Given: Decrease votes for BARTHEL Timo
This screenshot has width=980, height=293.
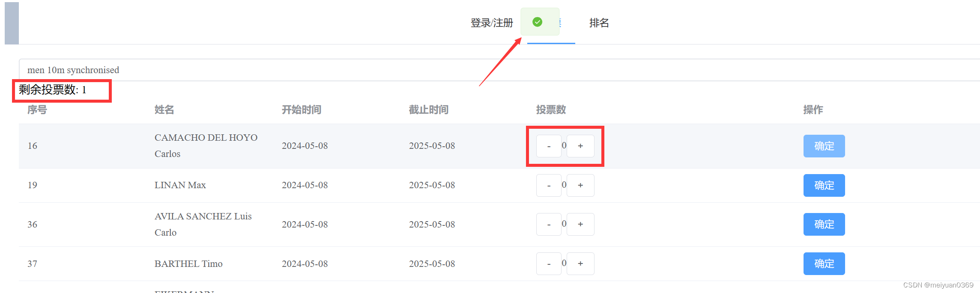Looking at the screenshot, I should click(x=549, y=263).
